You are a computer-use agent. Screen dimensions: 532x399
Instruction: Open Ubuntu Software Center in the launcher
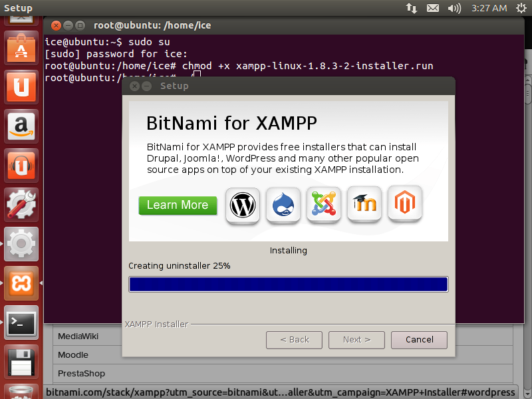(x=21, y=48)
